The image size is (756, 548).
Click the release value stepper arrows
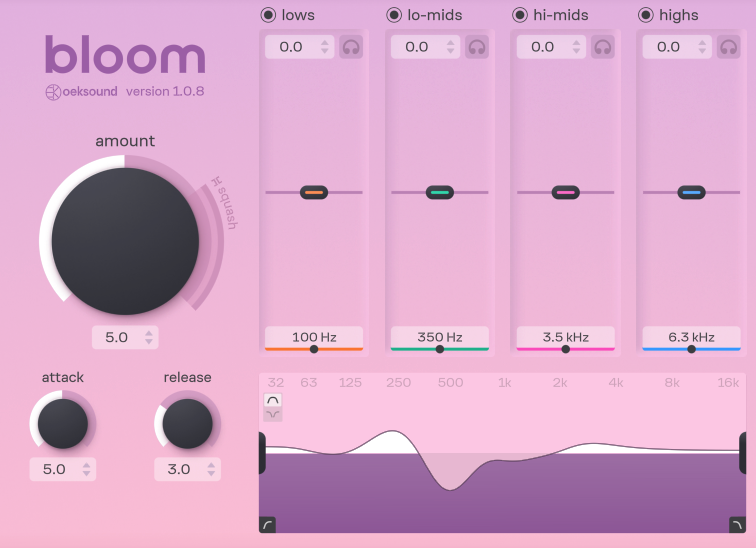212,469
